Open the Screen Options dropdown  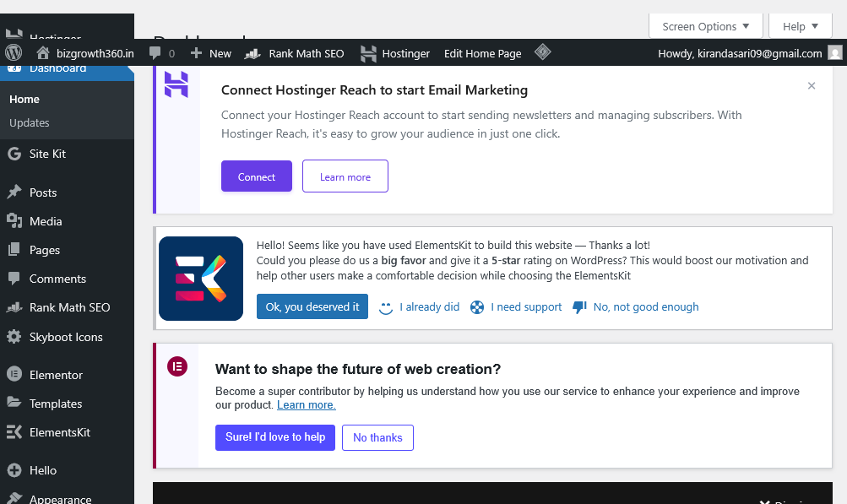coord(704,25)
